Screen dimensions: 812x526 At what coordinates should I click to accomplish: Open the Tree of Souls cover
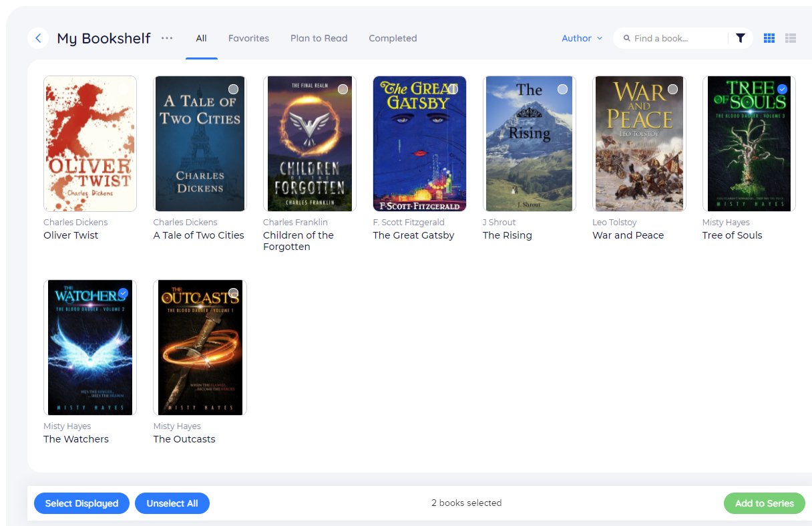749,144
